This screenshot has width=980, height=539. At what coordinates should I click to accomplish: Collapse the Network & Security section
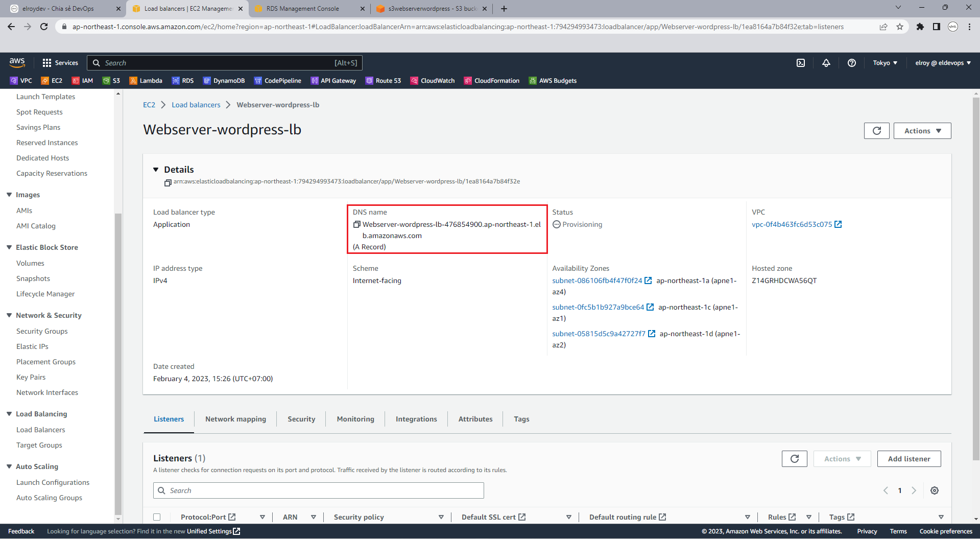tap(9, 315)
